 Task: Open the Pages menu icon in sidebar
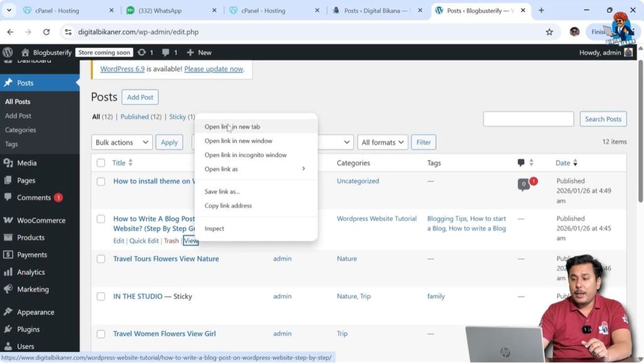(8, 180)
